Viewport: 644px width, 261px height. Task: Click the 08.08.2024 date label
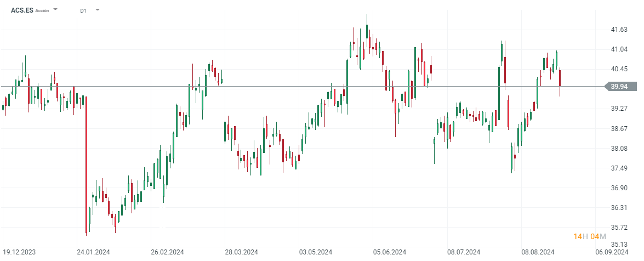pos(538,252)
